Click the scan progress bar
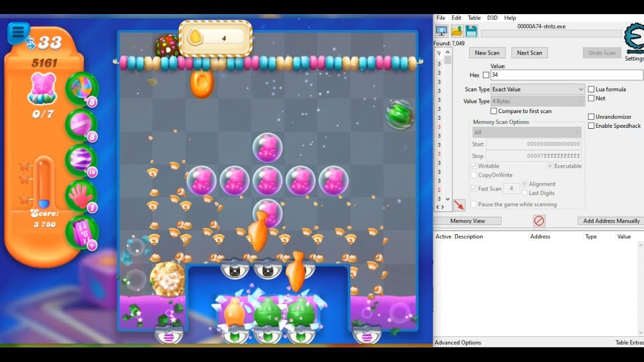Image resolution: width=644 pixels, height=362 pixels. tap(551, 34)
